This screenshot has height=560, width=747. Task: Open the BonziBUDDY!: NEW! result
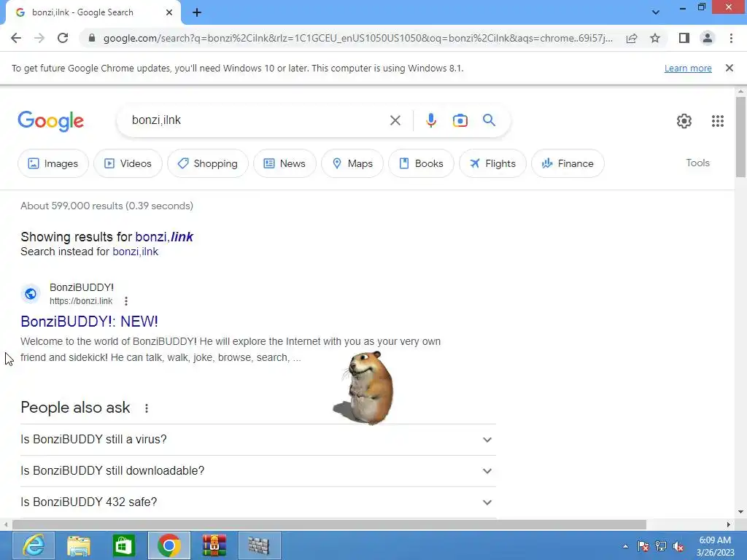pos(89,322)
